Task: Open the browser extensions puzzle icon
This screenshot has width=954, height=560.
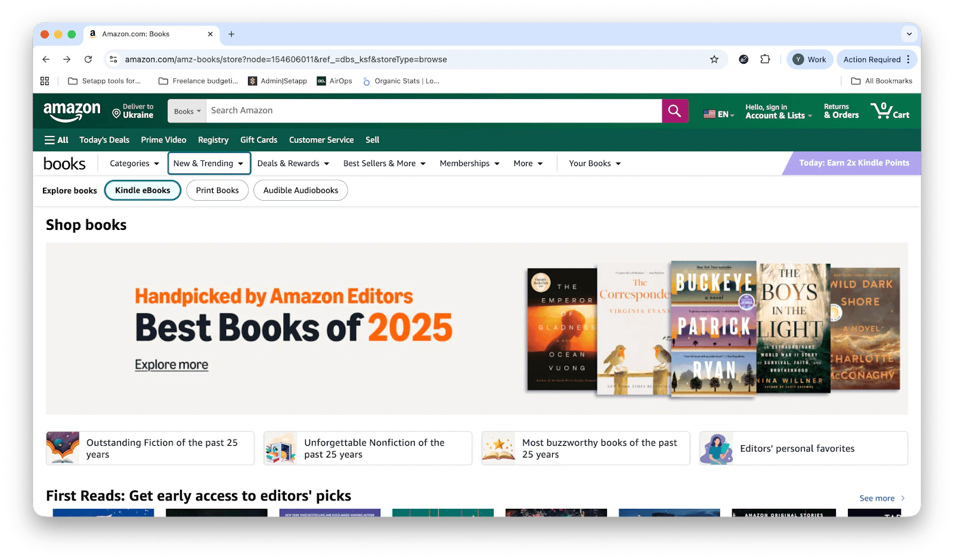Action: click(765, 60)
